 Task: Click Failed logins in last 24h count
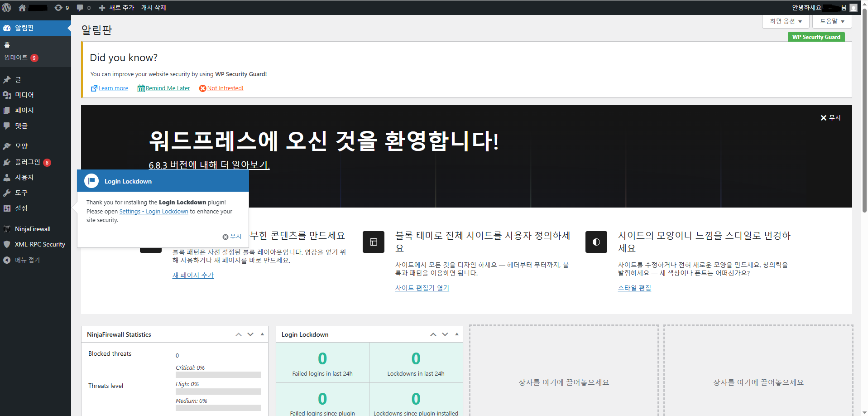click(322, 358)
